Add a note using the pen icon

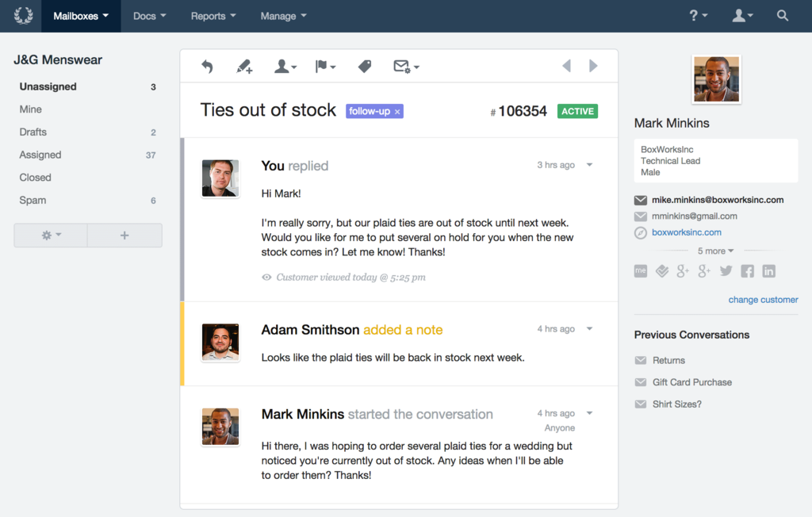(244, 67)
